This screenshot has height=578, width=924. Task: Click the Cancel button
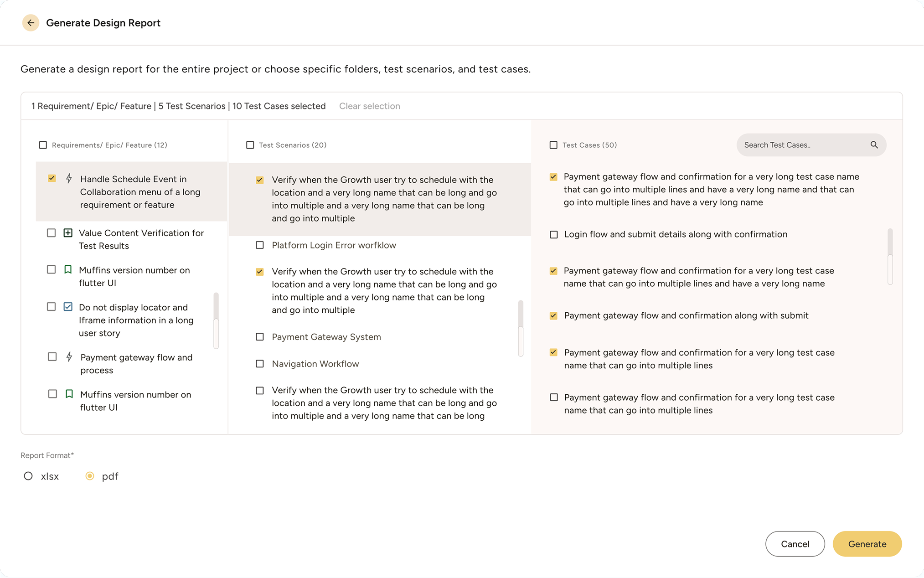pos(795,544)
